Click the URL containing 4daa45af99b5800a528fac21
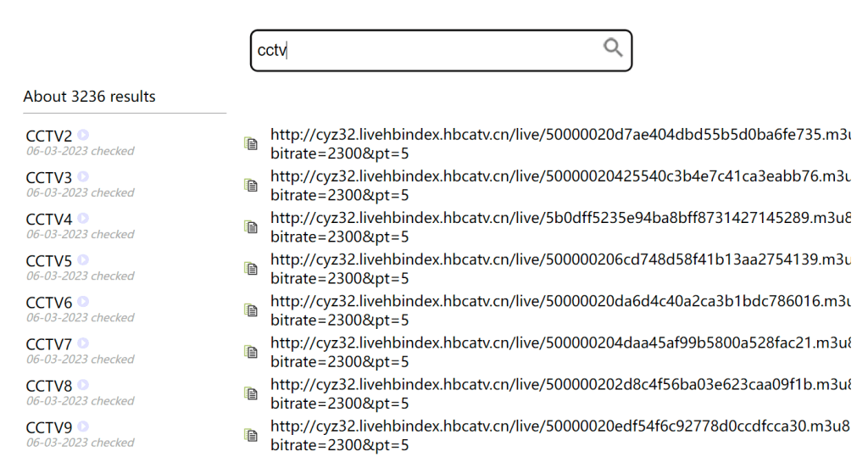The width and height of the screenshot is (868, 457). point(560,352)
